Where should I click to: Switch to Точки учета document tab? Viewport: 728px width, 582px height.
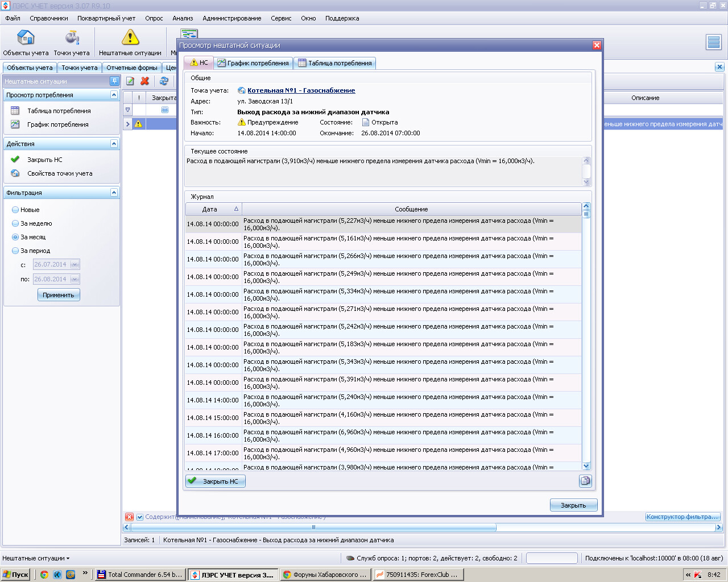coord(80,68)
